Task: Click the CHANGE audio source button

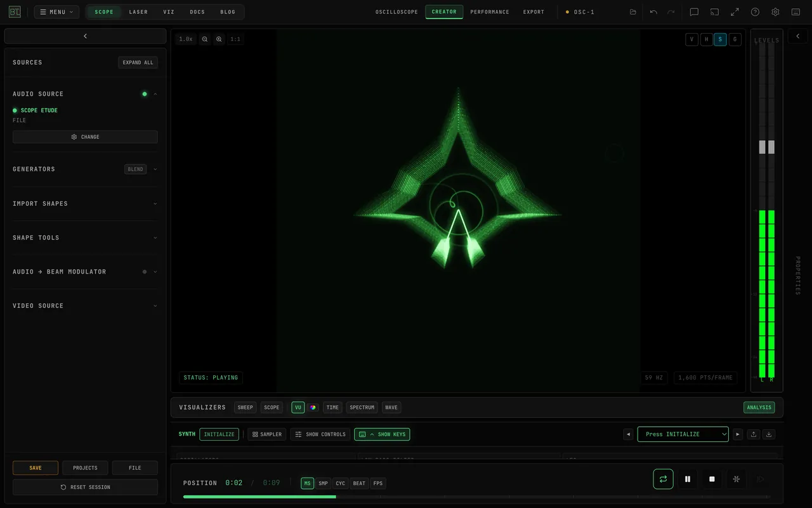Action: coord(85,137)
